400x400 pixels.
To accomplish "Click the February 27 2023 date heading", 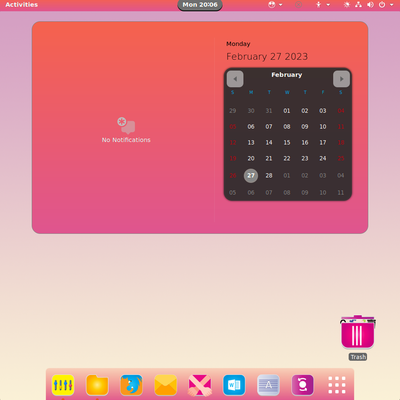I will click(267, 57).
